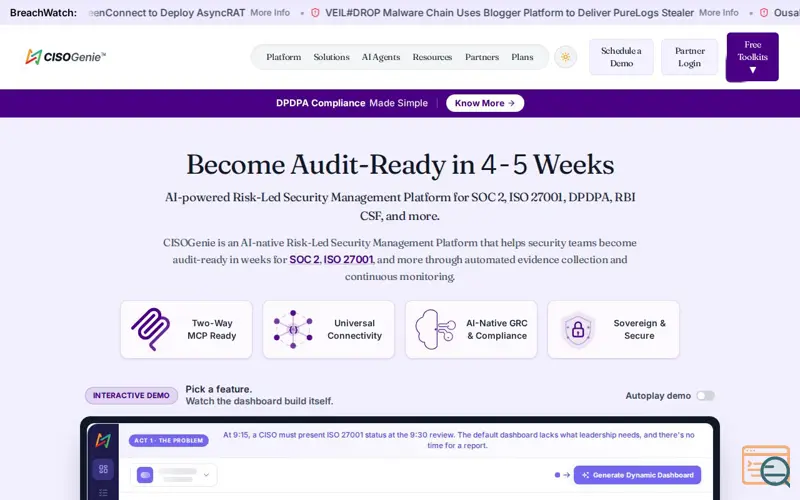Image resolution: width=800 pixels, height=500 pixels.
Task: Open the SOC 2 link
Action: [x=304, y=260]
